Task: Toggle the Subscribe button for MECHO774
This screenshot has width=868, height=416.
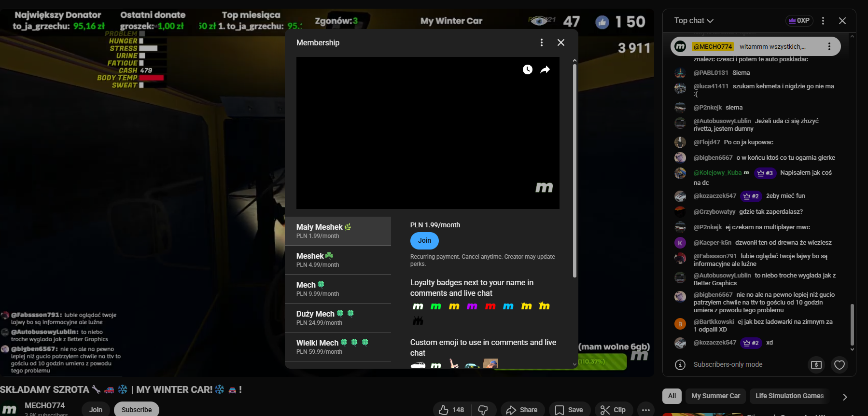Action: pyautogui.click(x=136, y=410)
